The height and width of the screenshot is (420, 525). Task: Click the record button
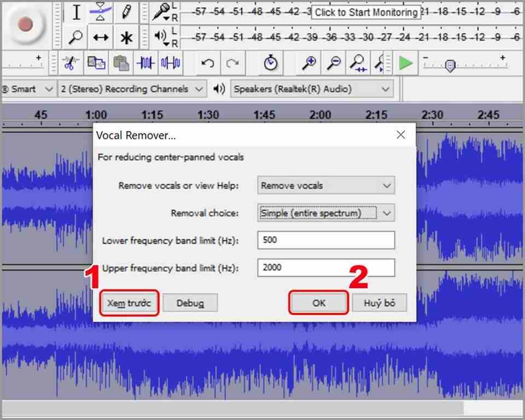click(x=26, y=25)
